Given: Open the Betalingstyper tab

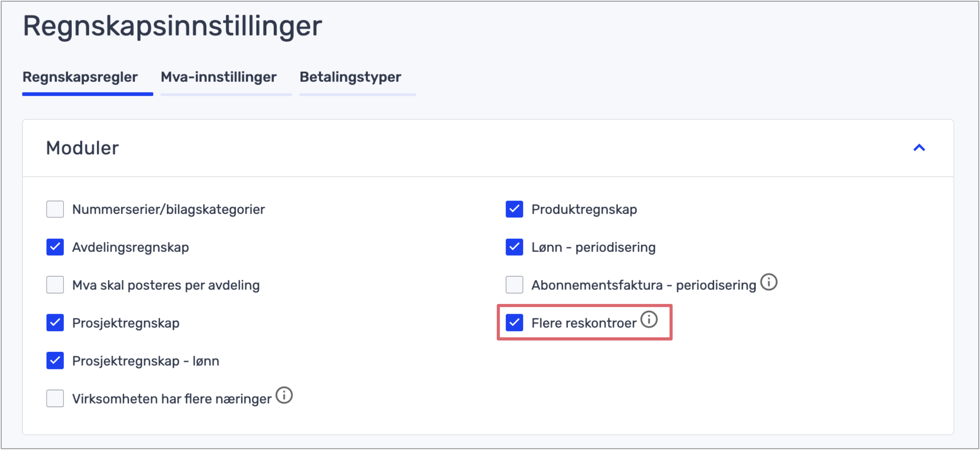Looking at the screenshot, I should (x=350, y=77).
